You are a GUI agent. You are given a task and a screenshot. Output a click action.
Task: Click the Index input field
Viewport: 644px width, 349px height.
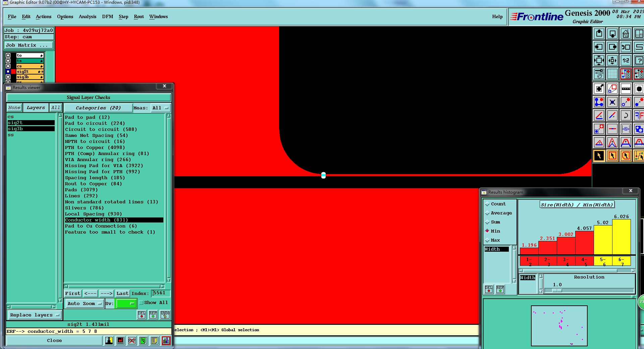coord(160,293)
